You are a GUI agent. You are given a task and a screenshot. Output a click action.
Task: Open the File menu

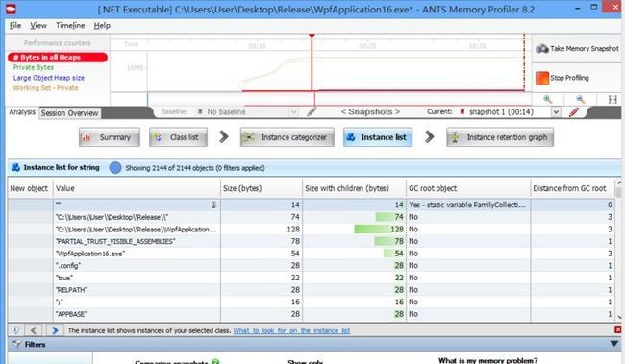[15, 26]
